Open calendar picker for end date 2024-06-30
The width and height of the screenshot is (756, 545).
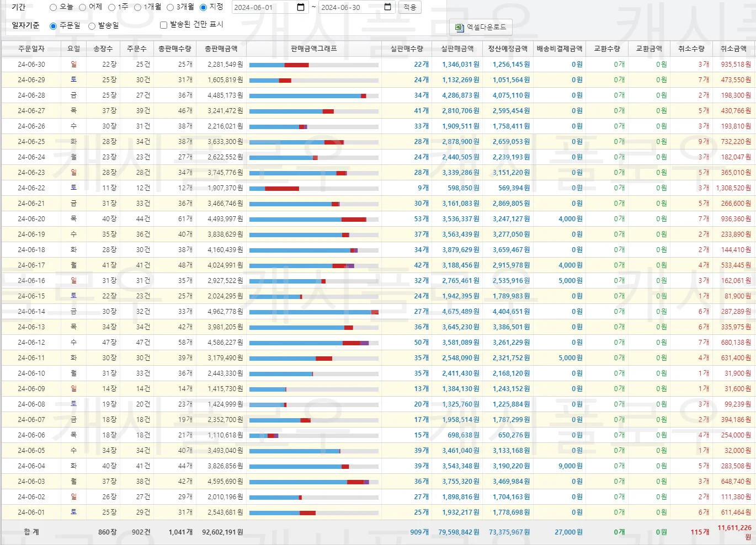[387, 7]
